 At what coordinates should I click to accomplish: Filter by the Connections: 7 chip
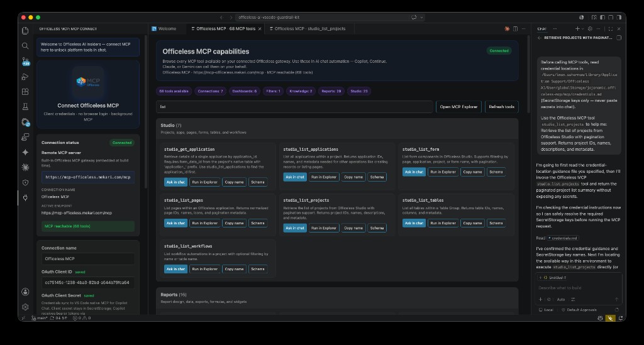click(210, 91)
